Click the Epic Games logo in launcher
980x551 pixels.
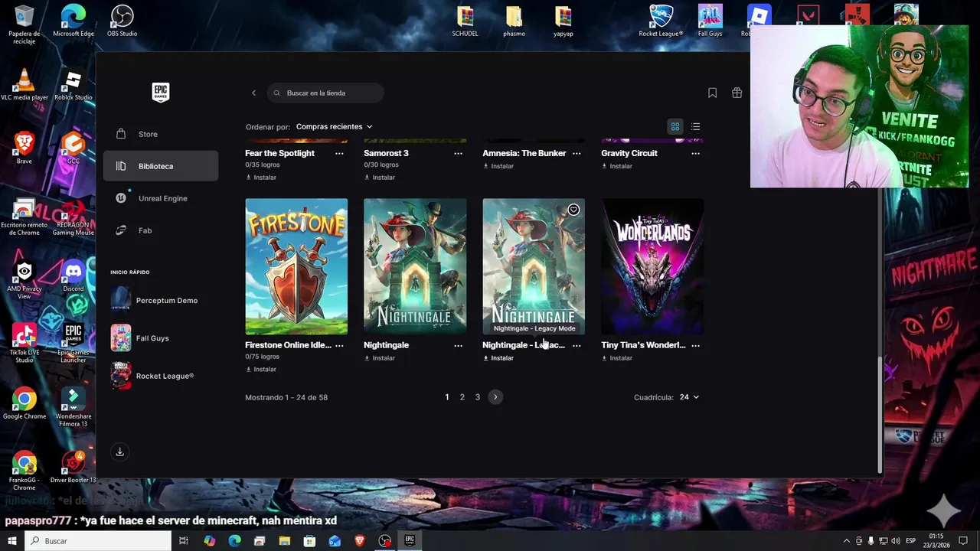pos(160,93)
